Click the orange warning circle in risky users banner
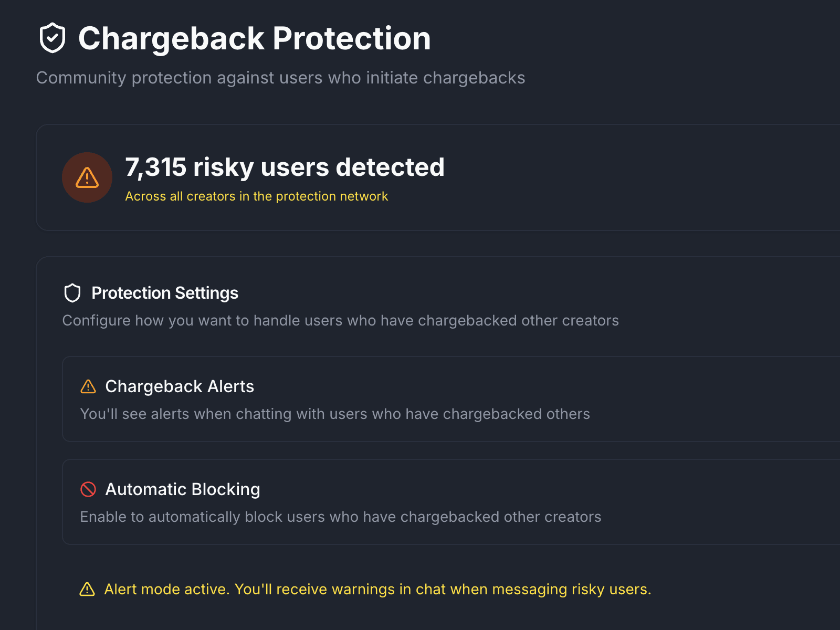Viewport: 840px width, 630px height. coord(87,178)
